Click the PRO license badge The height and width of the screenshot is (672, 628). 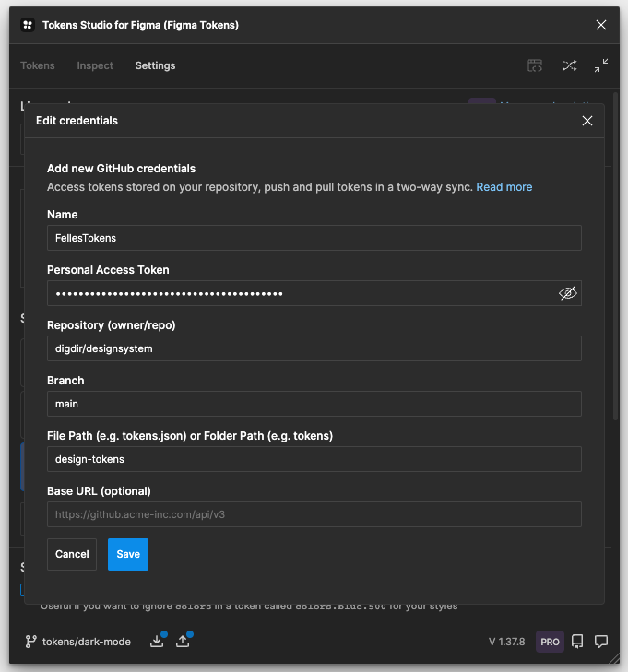click(550, 642)
